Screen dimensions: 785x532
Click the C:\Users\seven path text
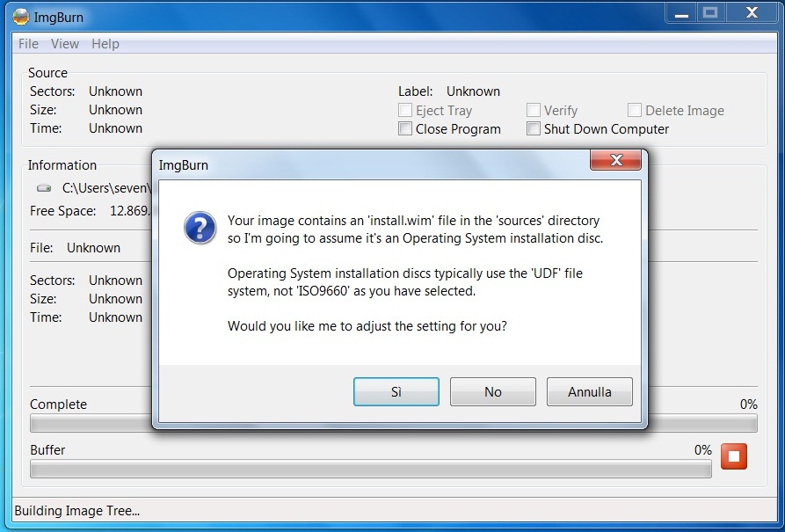106,188
